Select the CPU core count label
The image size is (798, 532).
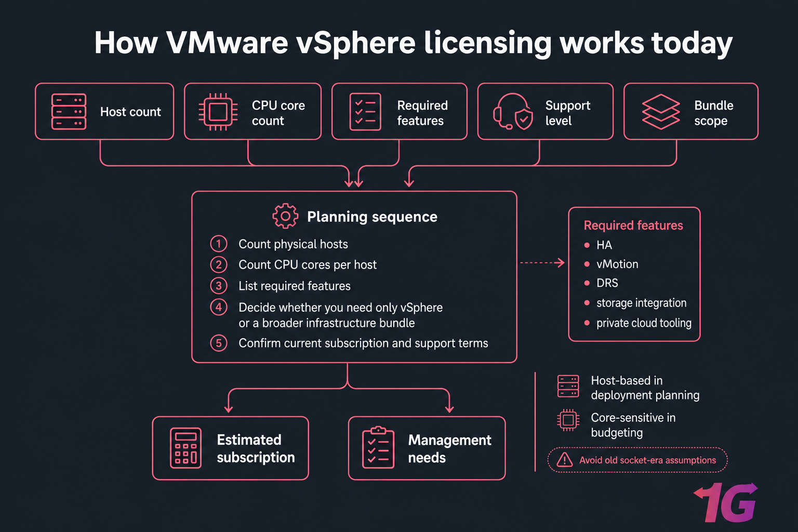pos(278,113)
